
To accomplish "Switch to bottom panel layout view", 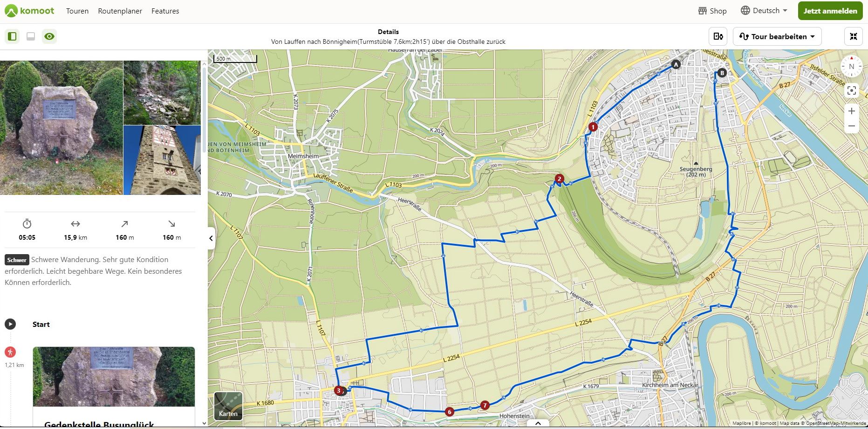I will point(31,36).
